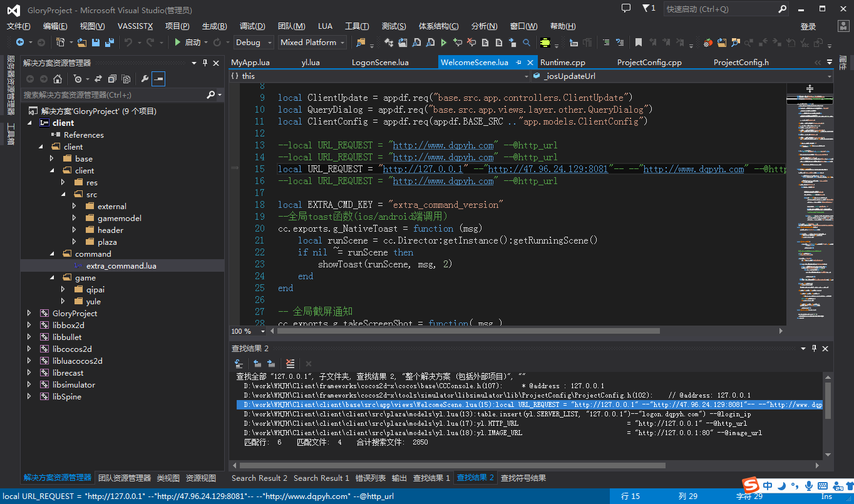This screenshot has width=854, height=504.
Task: Click the comment-out selection toolbar icon
Action: coord(606,43)
